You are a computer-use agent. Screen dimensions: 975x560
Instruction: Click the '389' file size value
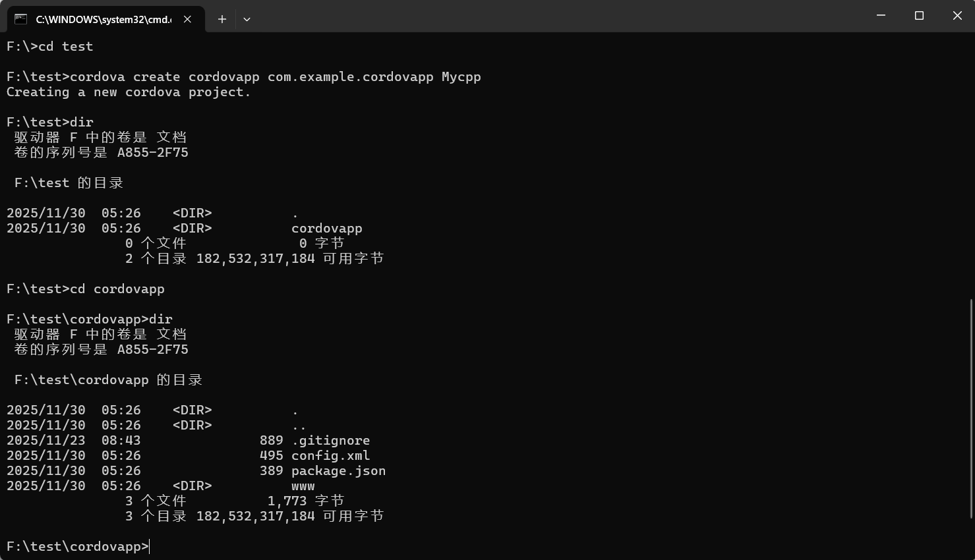(272, 470)
